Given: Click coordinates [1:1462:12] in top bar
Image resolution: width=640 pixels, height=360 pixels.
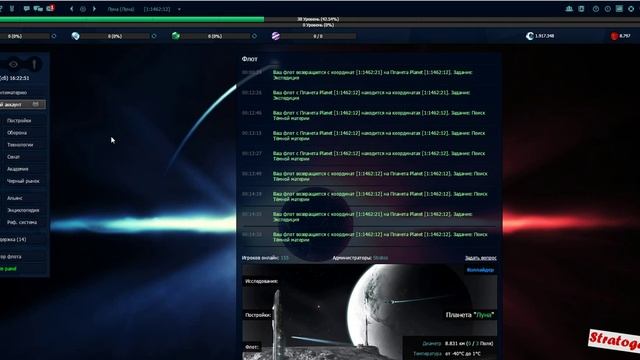Looking at the screenshot, I should click(x=157, y=9).
